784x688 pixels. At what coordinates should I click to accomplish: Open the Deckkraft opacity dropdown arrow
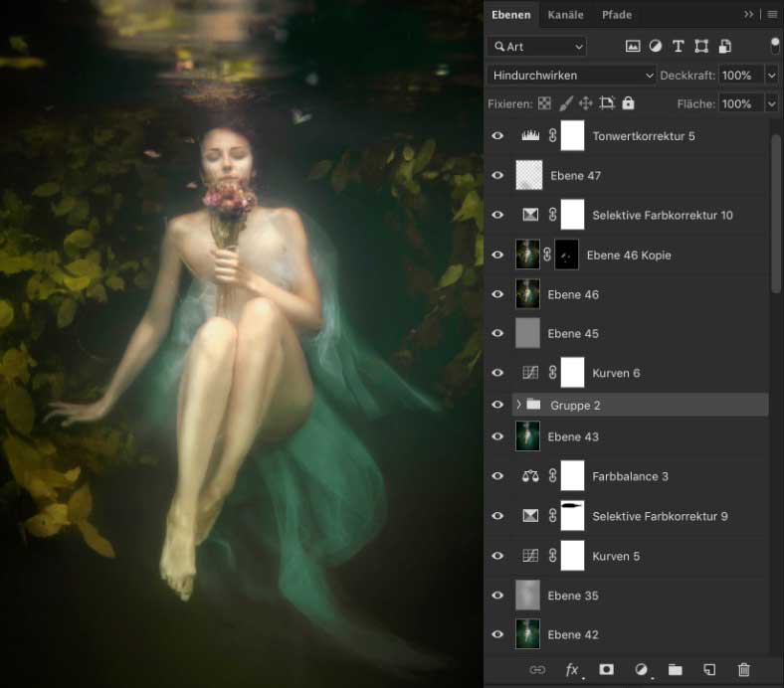(x=771, y=76)
